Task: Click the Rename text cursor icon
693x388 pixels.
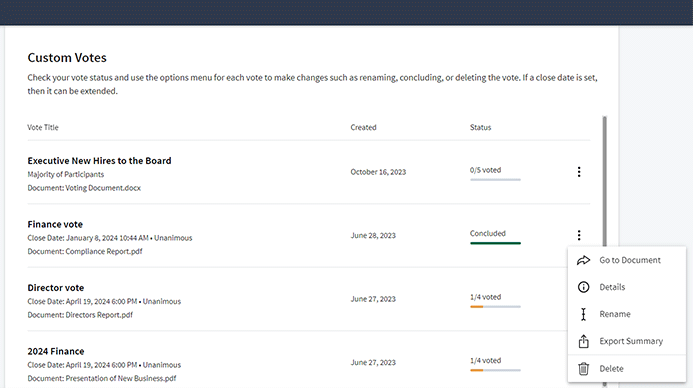Action: [583, 314]
